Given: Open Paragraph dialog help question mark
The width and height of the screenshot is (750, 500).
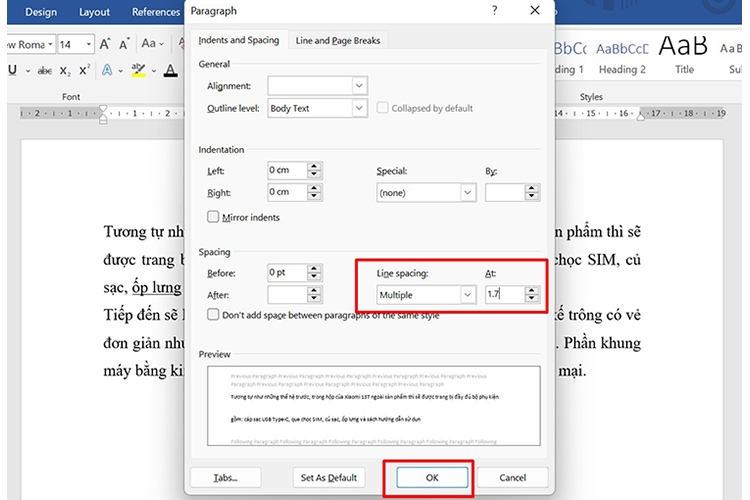Looking at the screenshot, I should click(x=494, y=10).
